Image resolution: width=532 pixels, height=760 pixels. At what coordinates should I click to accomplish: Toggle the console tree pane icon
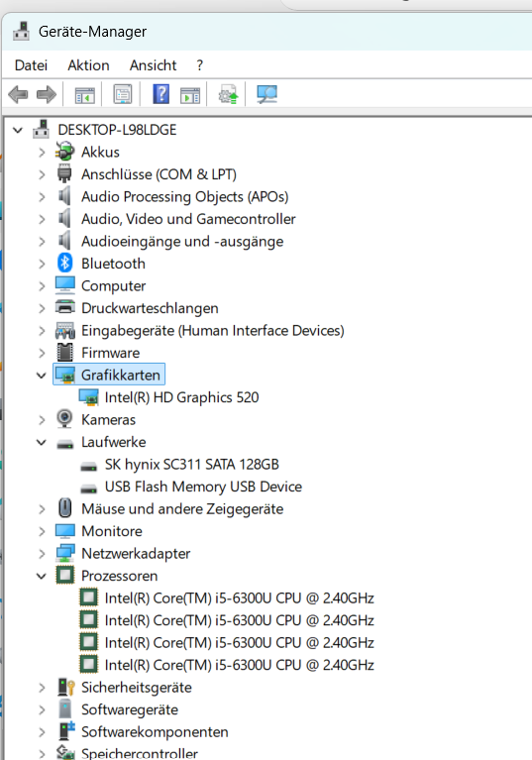pos(85,94)
